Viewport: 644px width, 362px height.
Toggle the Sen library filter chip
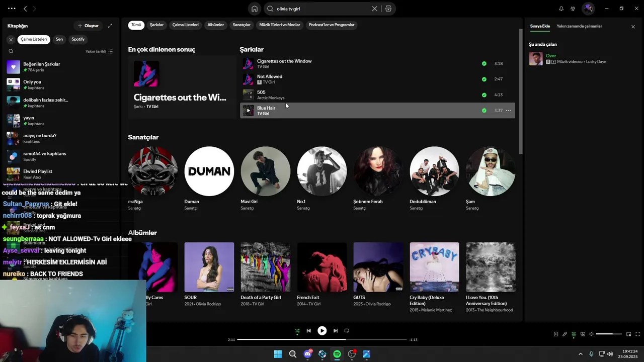click(59, 39)
